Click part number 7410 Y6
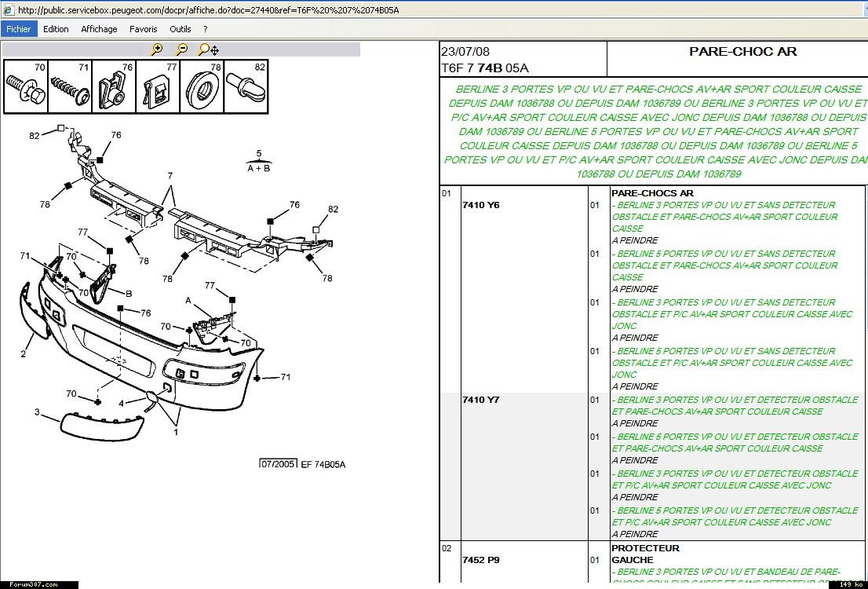 [x=480, y=205]
